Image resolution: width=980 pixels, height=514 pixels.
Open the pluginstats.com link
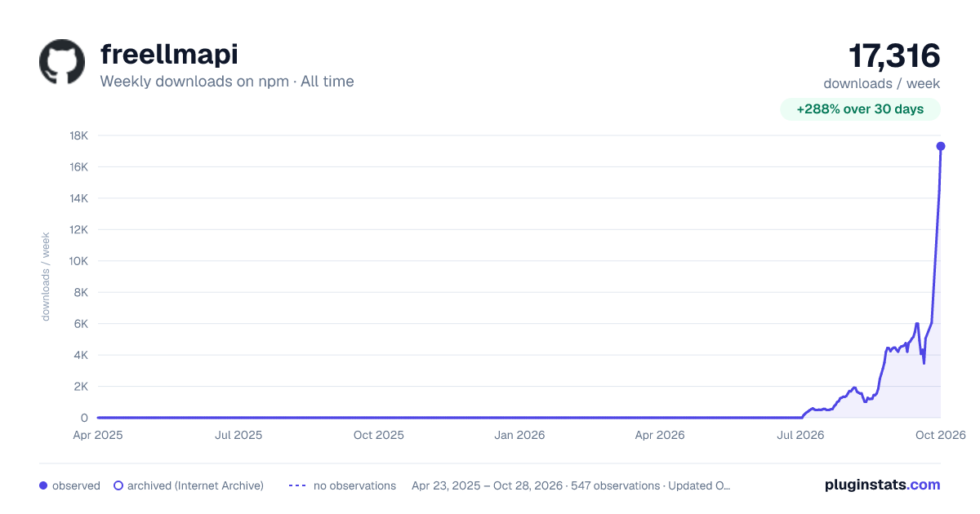(x=883, y=485)
